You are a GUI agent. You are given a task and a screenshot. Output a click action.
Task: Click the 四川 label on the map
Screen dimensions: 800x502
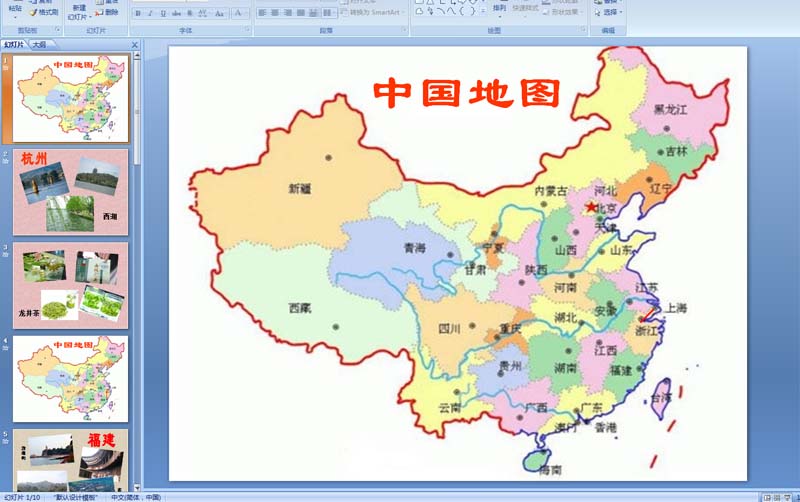pyautogui.click(x=449, y=329)
